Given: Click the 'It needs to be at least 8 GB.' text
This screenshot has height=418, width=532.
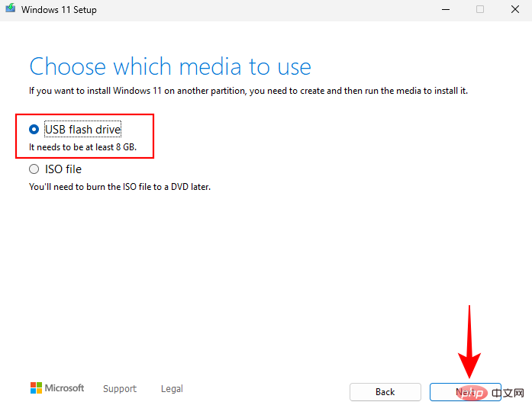Looking at the screenshot, I should (82, 147).
